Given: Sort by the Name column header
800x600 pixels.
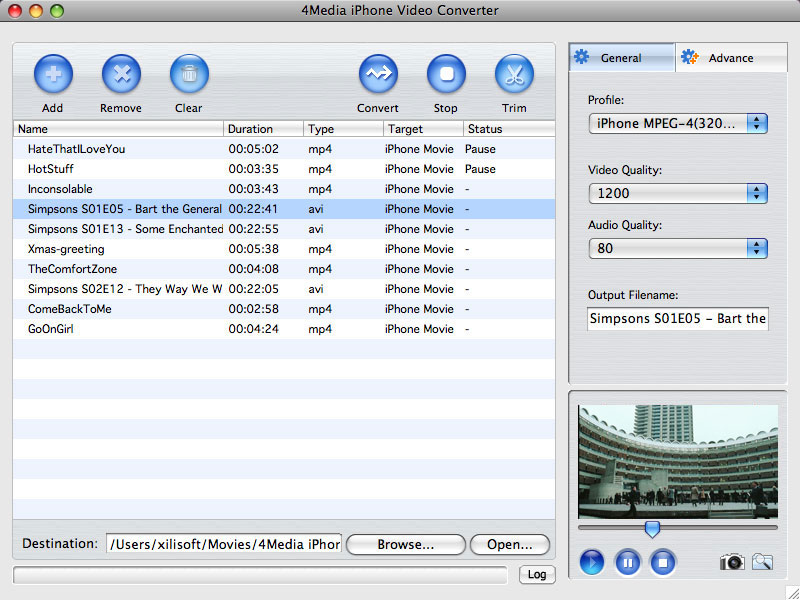Looking at the screenshot, I should [118, 129].
